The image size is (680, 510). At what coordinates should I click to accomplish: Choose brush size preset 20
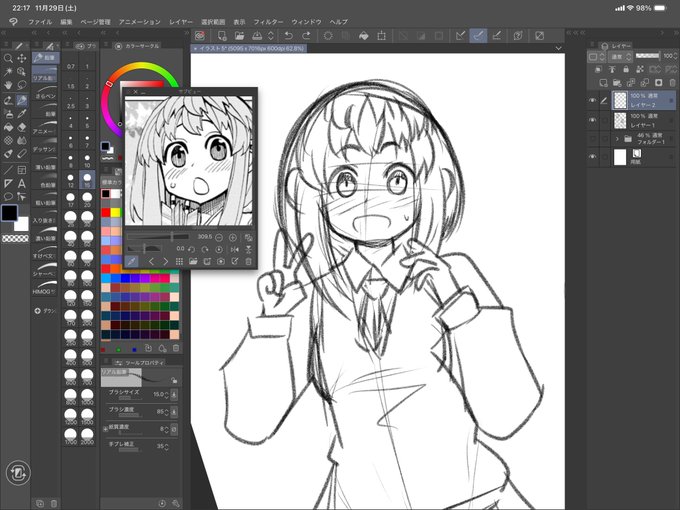click(87, 199)
